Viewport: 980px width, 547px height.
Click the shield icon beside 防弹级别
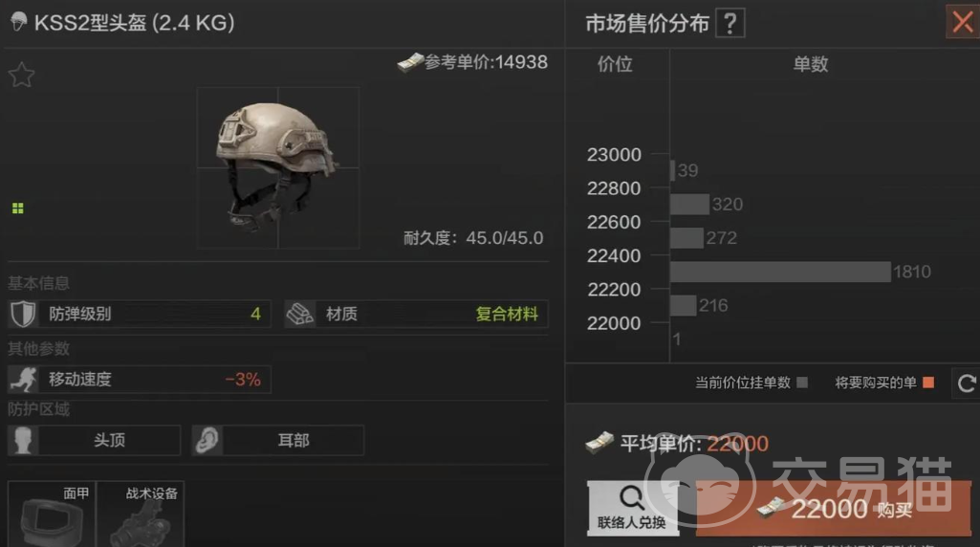coord(23,314)
